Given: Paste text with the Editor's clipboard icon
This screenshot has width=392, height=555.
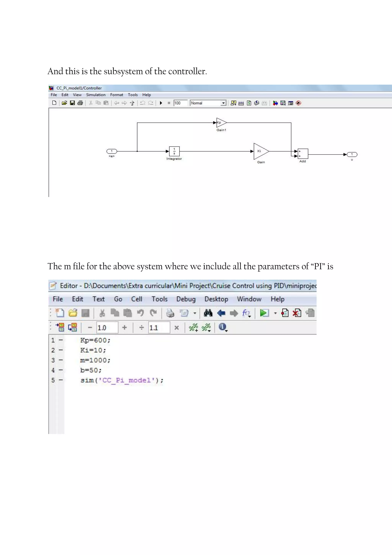Looking at the screenshot, I should pyautogui.click(x=127, y=313).
